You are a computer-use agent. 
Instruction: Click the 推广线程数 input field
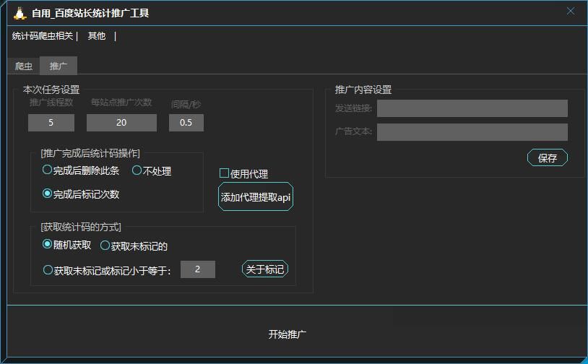[x=51, y=123]
